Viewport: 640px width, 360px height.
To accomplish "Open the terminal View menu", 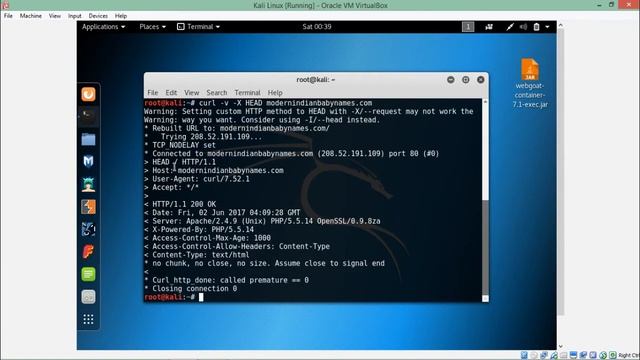I will coord(191,93).
